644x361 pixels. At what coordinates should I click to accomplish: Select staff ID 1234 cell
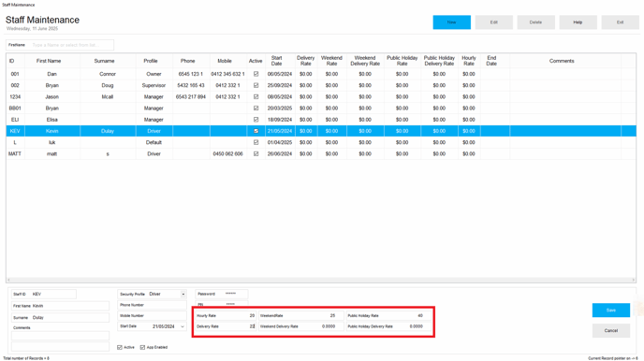pos(15,97)
